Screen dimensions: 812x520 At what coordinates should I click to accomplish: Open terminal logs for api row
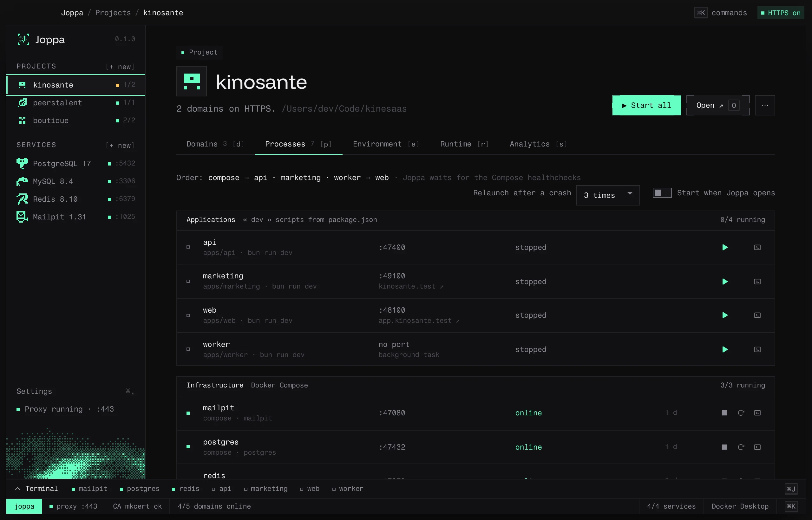(757, 248)
